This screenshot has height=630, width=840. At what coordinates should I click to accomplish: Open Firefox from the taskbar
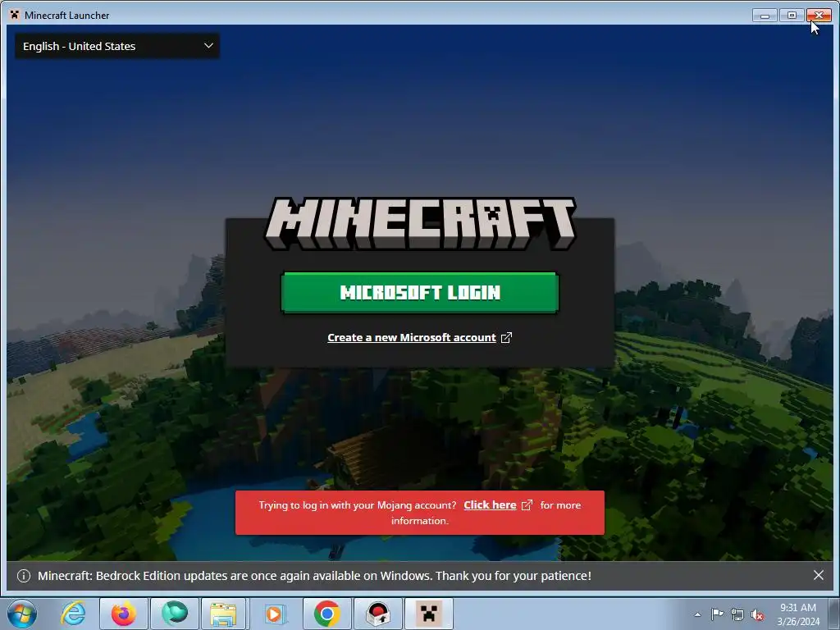pos(123,614)
